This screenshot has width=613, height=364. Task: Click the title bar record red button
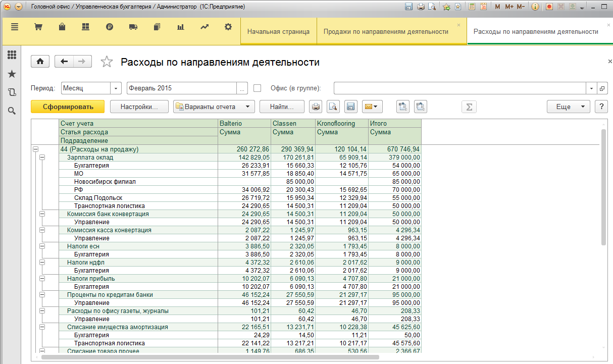(x=549, y=7)
